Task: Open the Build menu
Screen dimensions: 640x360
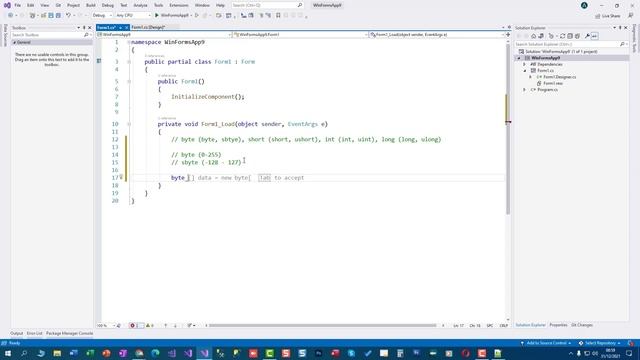Action: pyautogui.click(x=91, y=5)
